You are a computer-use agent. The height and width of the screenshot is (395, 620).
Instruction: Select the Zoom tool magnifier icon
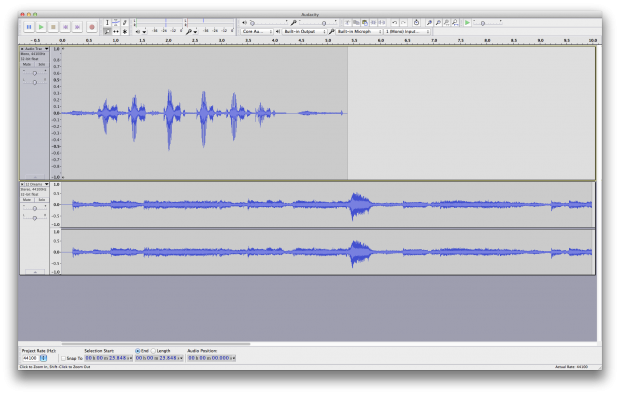click(107, 31)
